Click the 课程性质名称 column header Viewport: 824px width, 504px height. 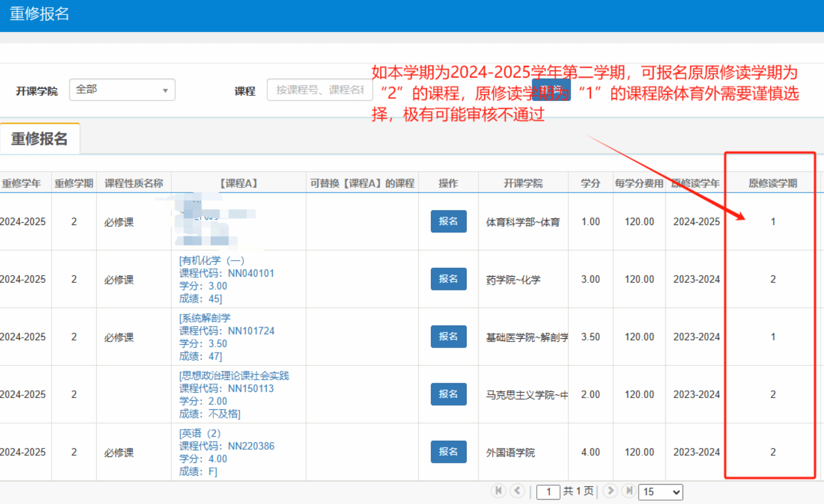click(x=134, y=183)
